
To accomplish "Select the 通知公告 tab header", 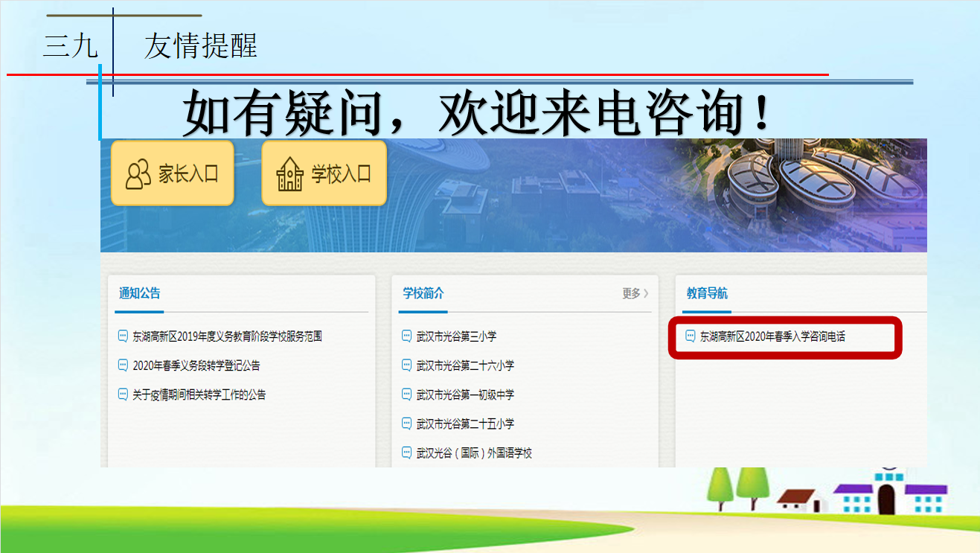I will point(139,293).
